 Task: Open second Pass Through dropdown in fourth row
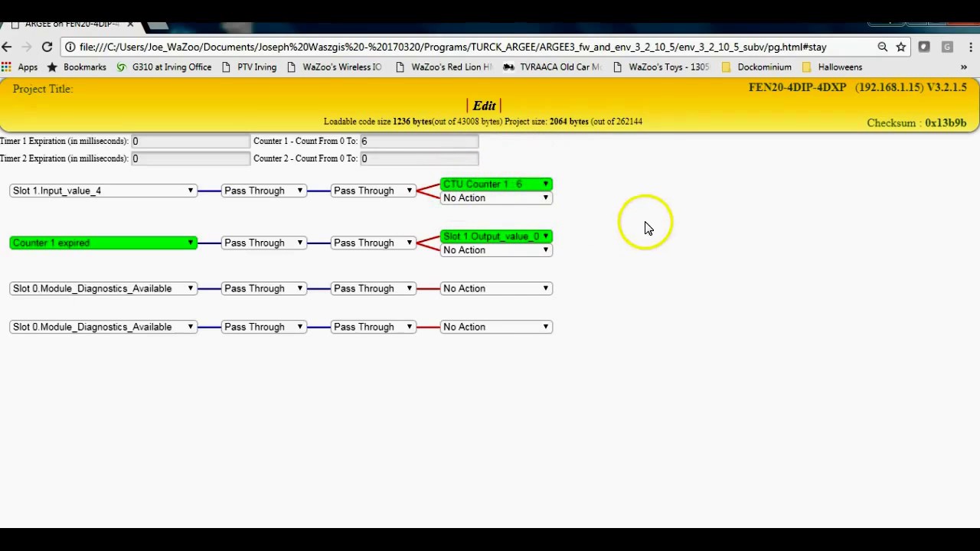click(374, 327)
